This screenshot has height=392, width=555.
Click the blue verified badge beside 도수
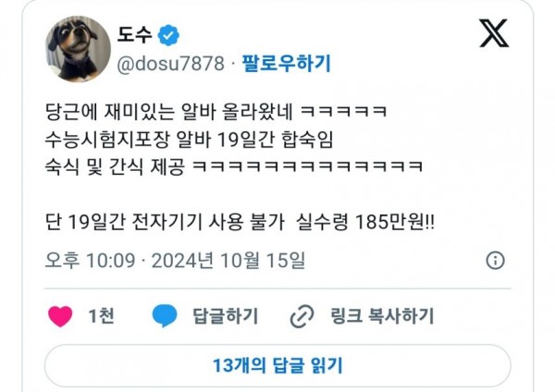click(x=168, y=35)
